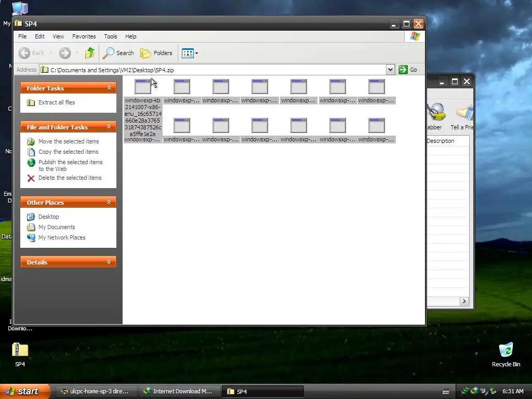Select the sixth file icon in second row
This screenshot has width=532, height=399.
pyautogui.click(x=338, y=126)
